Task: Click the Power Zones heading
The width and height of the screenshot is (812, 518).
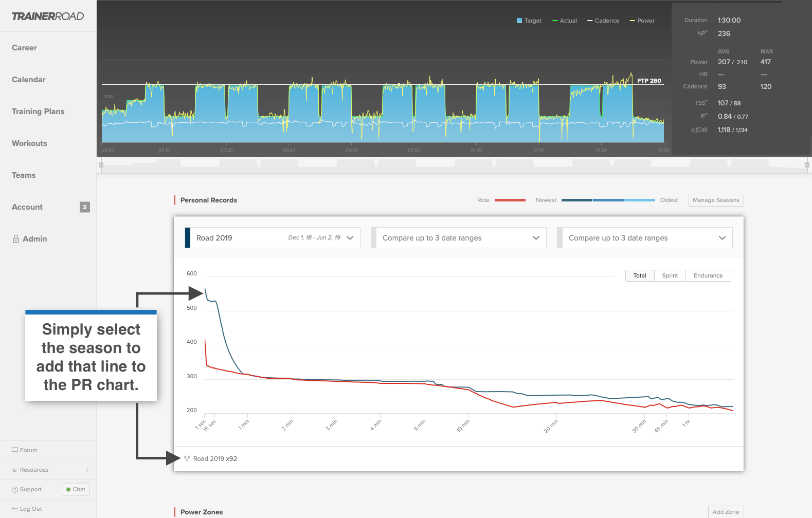Action: (x=202, y=512)
